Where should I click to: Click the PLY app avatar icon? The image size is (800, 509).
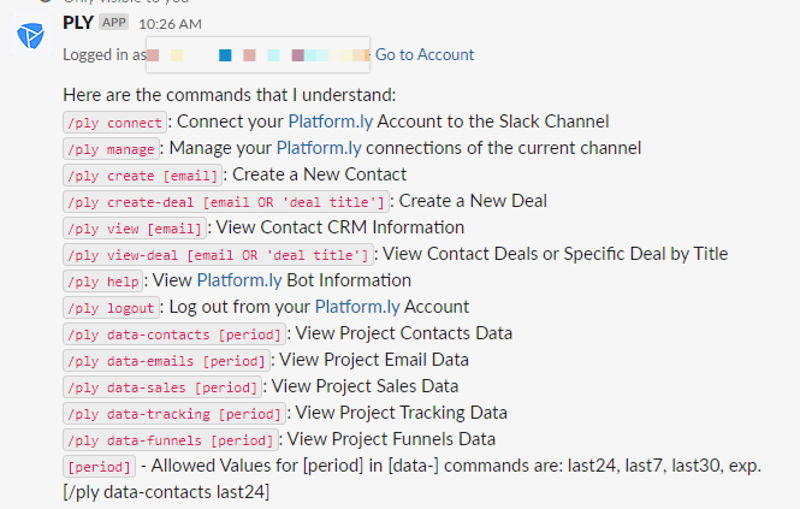coord(31,36)
